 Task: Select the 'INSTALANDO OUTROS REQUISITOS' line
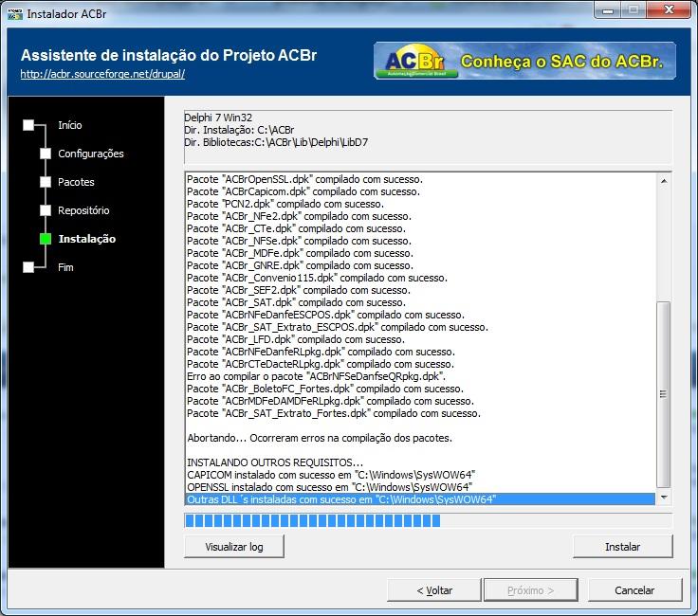[420, 462]
